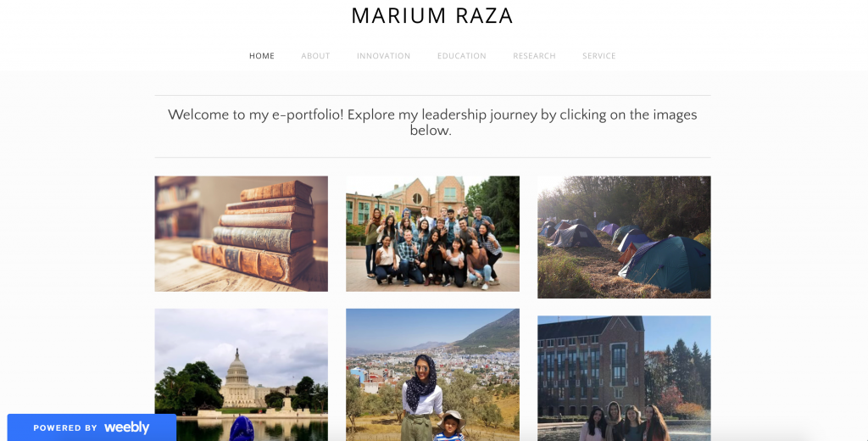Click the welcome e-portfolio heading text
This screenshot has height=441, width=868.
[x=432, y=122]
